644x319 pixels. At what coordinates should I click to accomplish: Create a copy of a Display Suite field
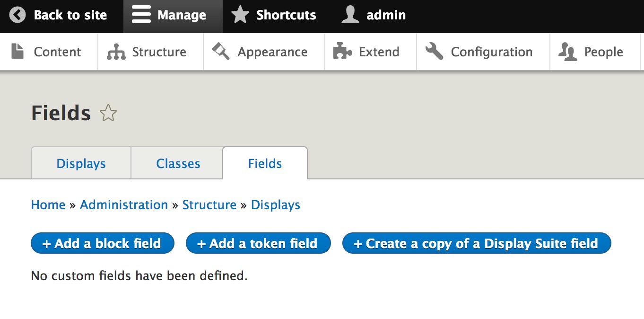click(x=476, y=243)
